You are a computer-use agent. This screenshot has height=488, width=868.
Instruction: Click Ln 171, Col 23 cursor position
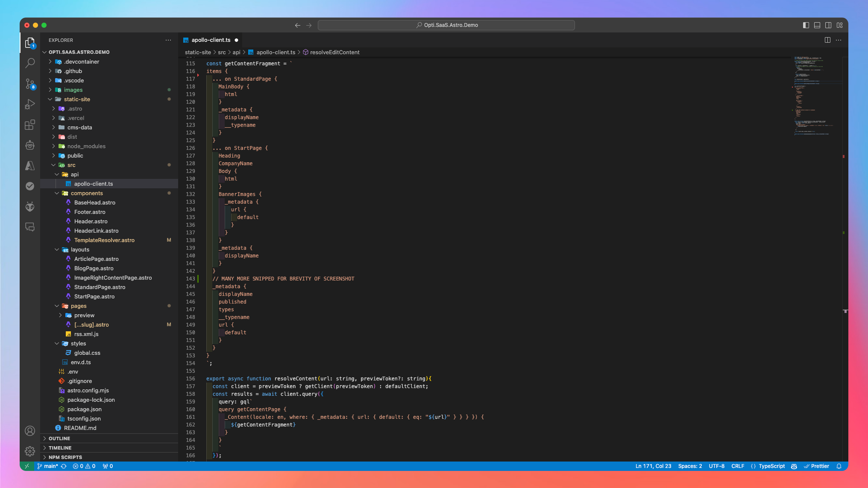653,466
